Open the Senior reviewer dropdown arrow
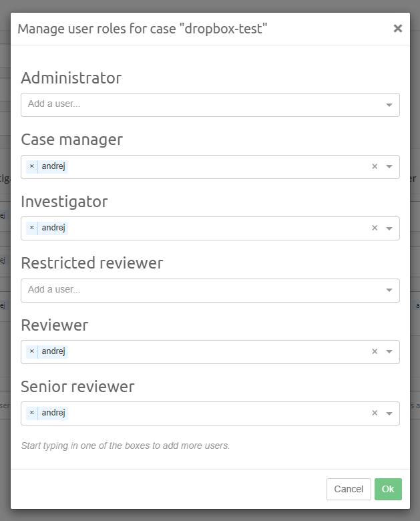Image resolution: width=420 pixels, height=521 pixels. pos(389,413)
